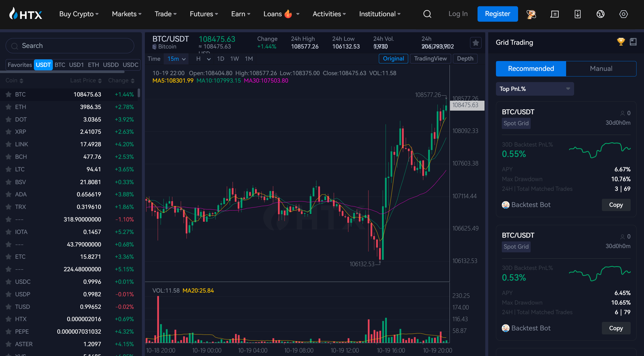This screenshot has width=644, height=356.
Task: Click the Grid Trading trophy icon
Action: point(621,42)
